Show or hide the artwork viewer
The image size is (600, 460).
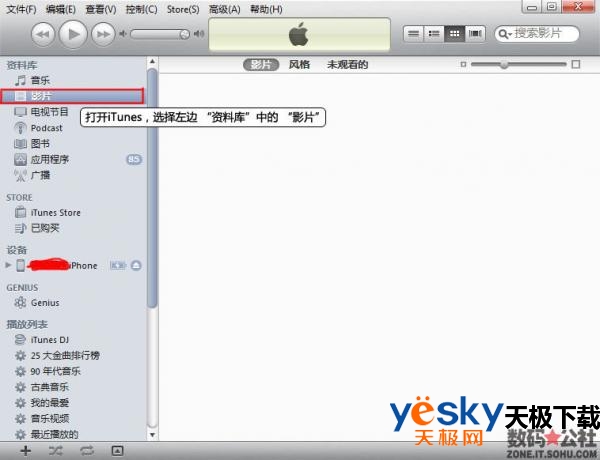point(117,450)
